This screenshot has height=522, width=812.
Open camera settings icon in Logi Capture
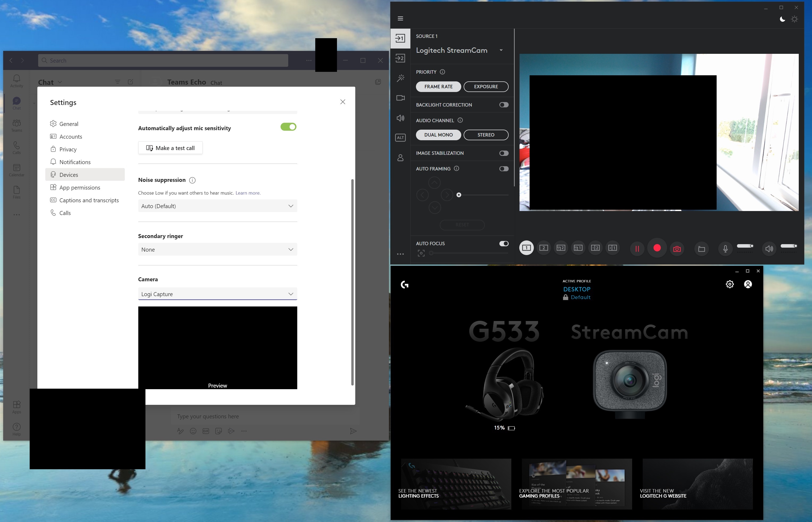pos(400,98)
